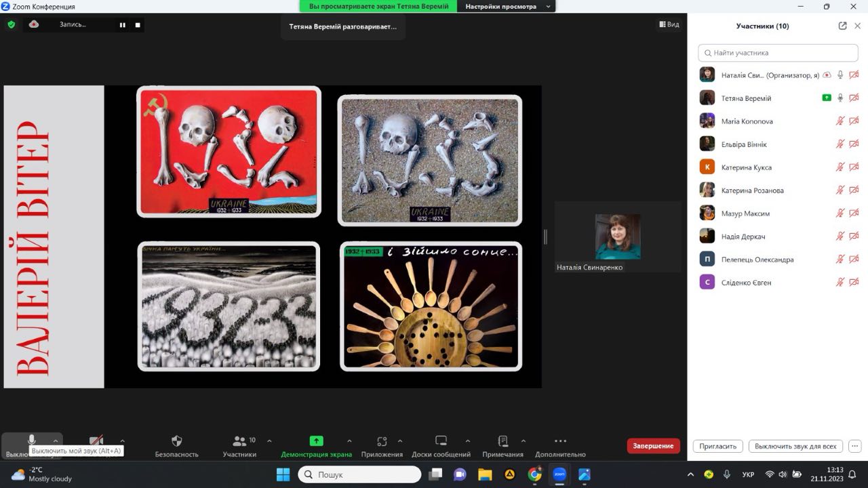Click camera-off icon for Ельвіра Віннік
The height and width of the screenshot is (488, 868).
[854, 144]
